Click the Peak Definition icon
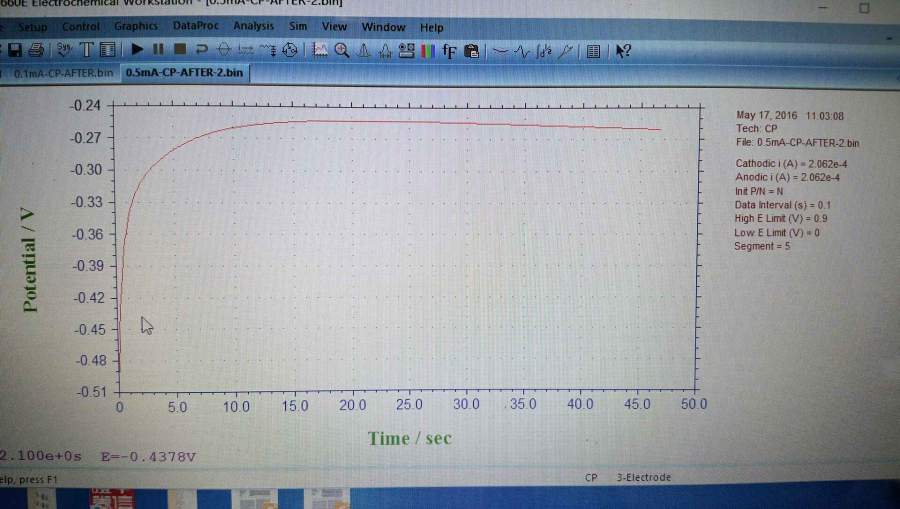The image size is (900, 509). tap(385, 51)
